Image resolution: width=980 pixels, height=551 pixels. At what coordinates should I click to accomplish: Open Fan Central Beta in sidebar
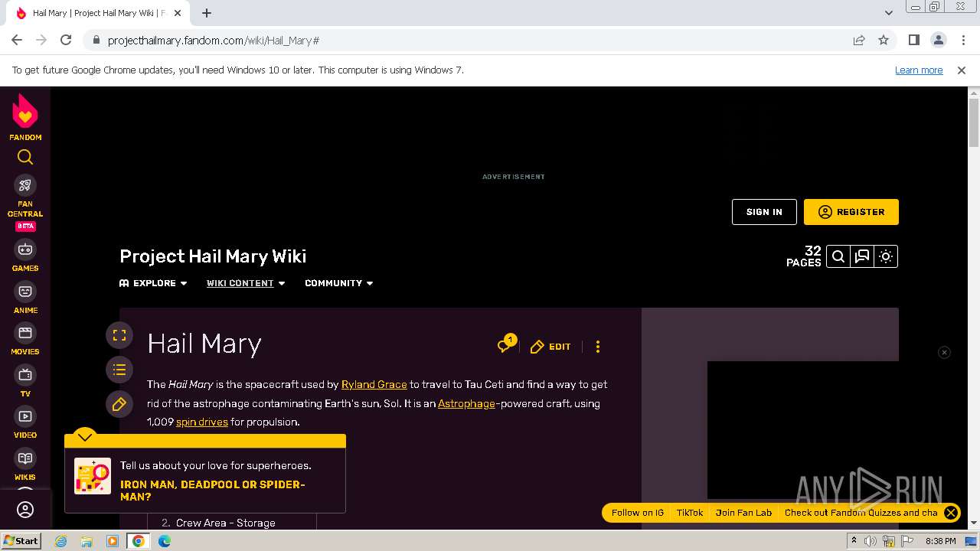click(25, 203)
